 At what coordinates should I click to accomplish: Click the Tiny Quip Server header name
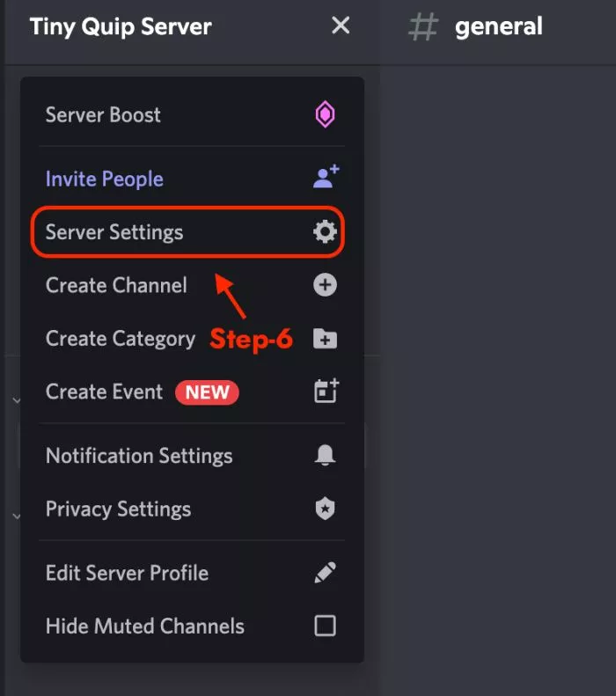121,26
